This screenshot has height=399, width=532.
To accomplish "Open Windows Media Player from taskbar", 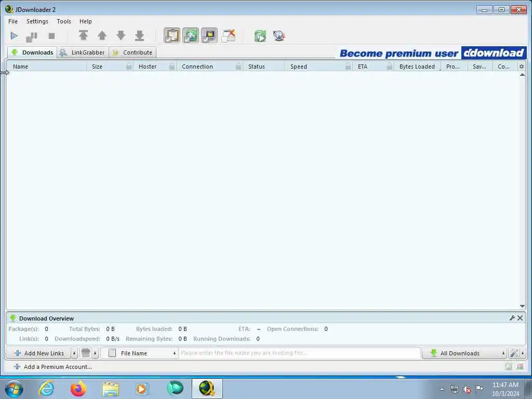I will tap(142, 389).
